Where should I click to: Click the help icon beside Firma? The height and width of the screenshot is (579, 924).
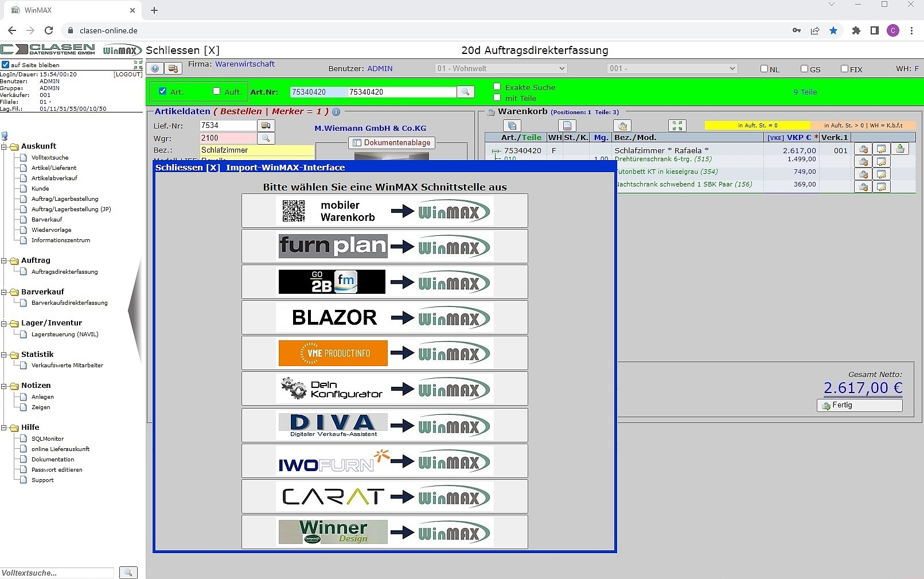(155, 69)
